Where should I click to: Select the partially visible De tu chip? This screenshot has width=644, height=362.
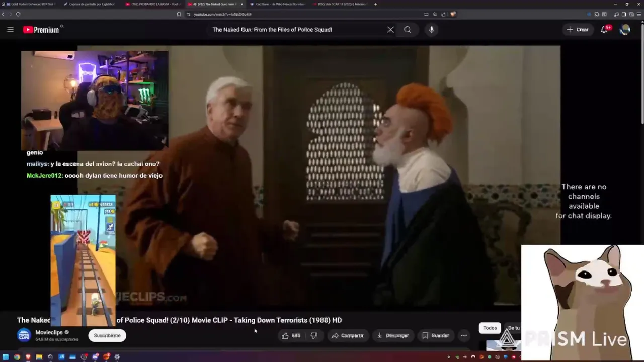coord(513,328)
